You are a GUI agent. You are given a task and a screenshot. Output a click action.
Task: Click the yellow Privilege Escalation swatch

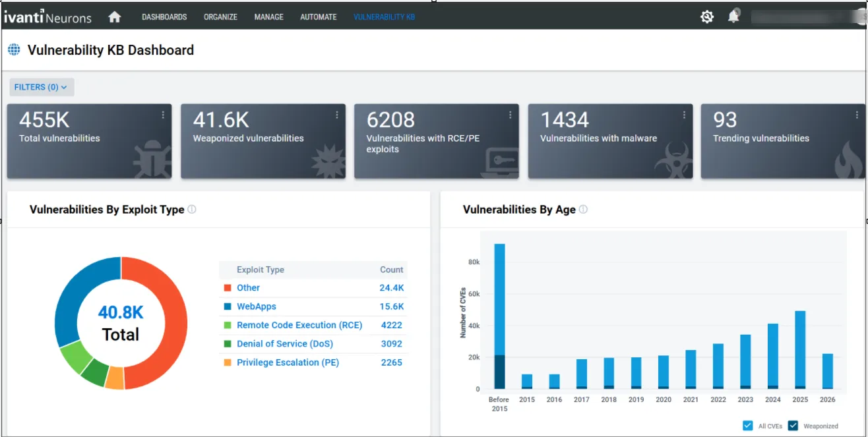coord(228,363)
